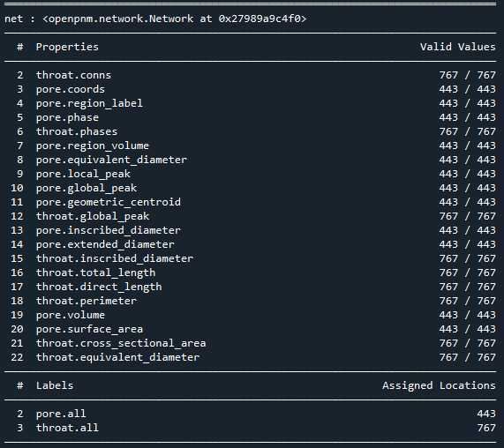Click pore.geometric_centroid property
The image size is (504, 448).
pos(108,202)
